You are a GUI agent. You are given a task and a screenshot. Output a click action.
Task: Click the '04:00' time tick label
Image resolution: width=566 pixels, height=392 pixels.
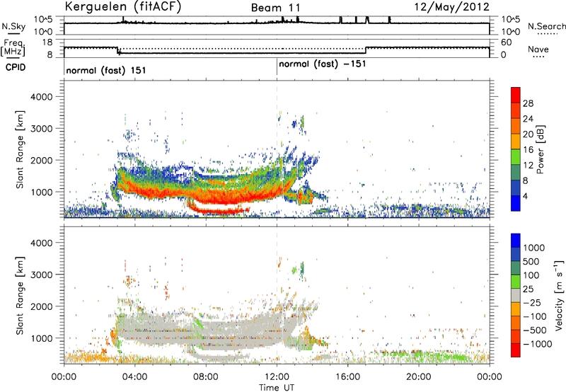(134, 377)
